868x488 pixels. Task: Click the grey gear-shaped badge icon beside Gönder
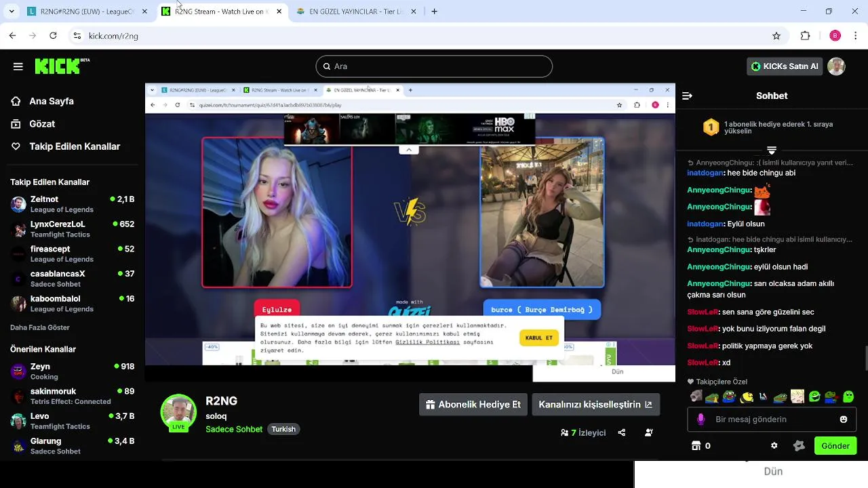coord(799,446)
